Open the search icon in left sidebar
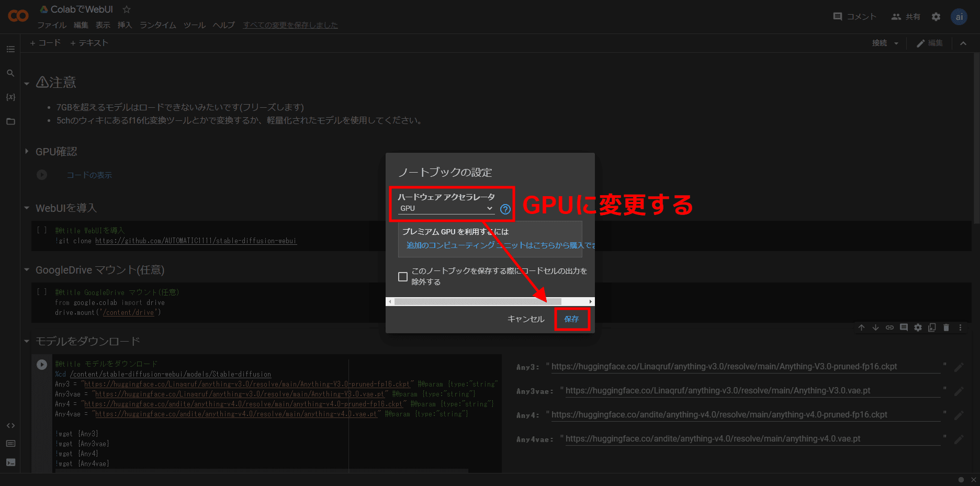 pyautogui.click(x=10, y=73)
